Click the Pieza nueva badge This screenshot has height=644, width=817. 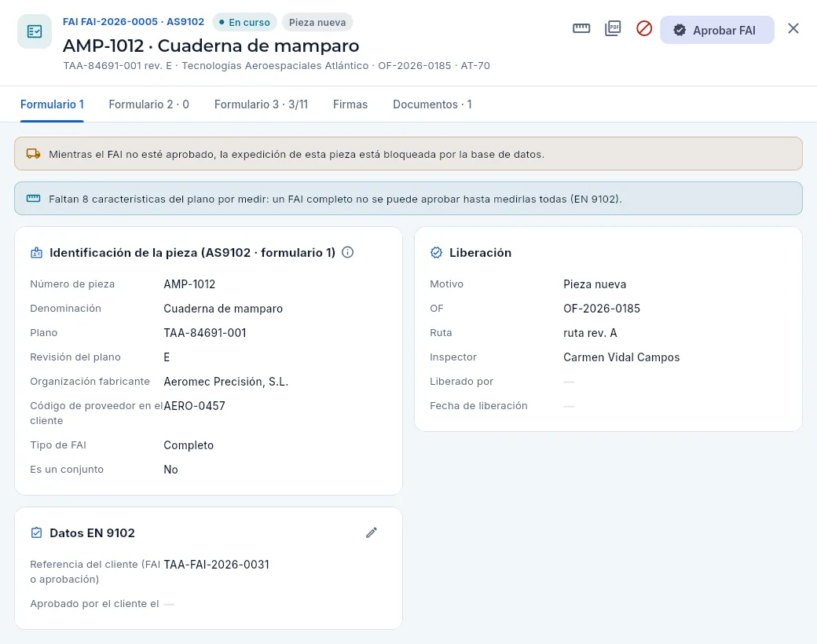(x=317, y=23)
